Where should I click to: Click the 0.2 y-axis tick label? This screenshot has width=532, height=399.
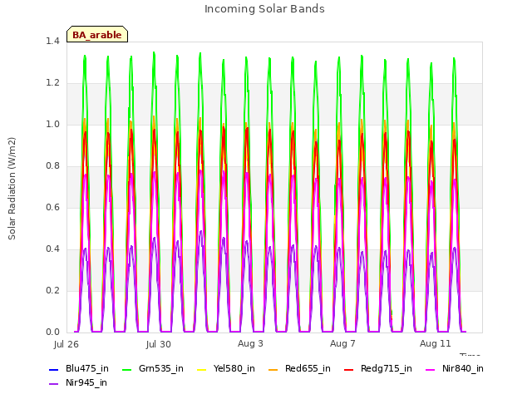[x=52, y=290]
